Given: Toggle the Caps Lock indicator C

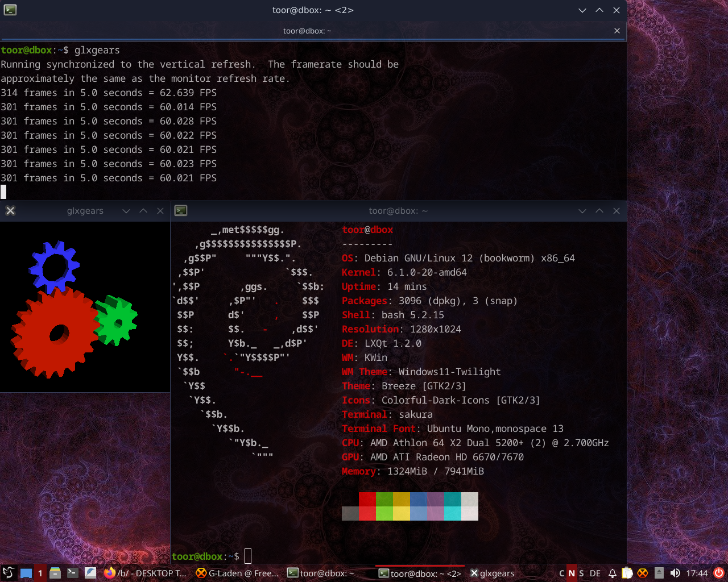Looking at the screenshot, I should tap(562, 573).
